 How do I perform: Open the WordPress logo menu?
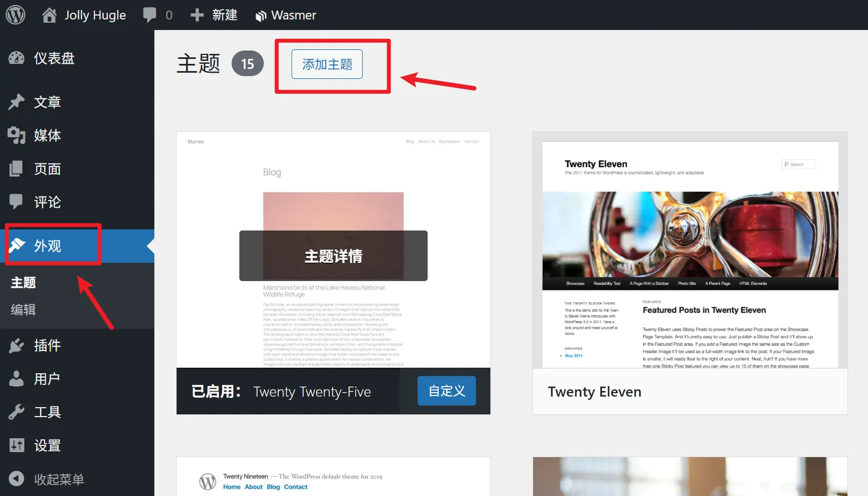[x=16, y=15]
